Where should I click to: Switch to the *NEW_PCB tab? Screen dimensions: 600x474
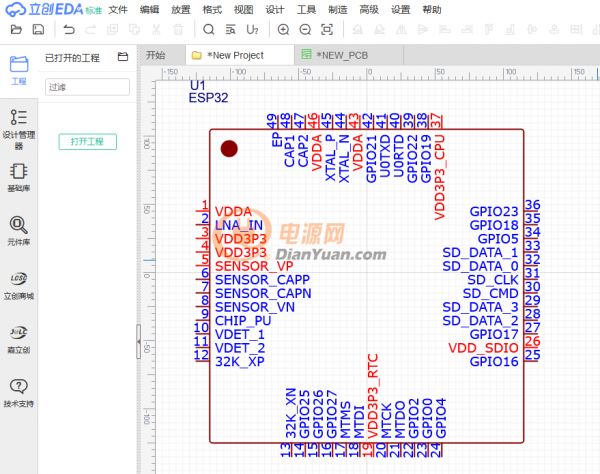pyautogui.click(x=349, y=55)
